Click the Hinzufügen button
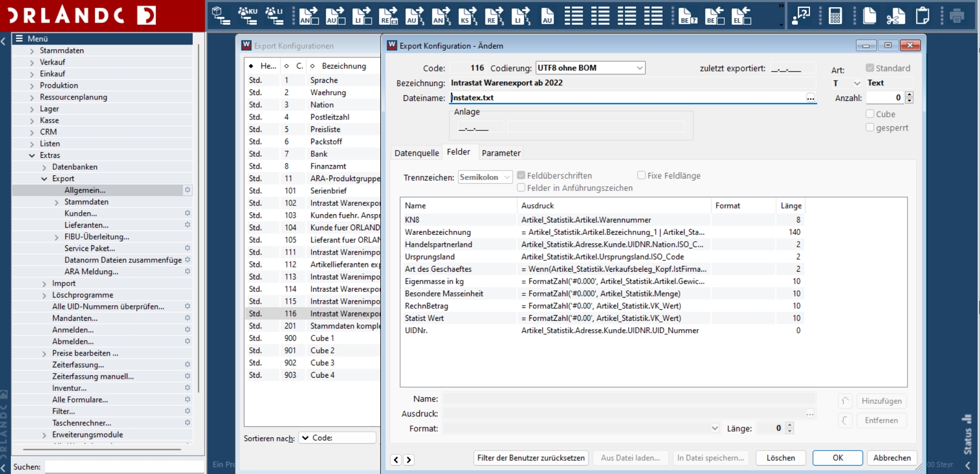Screen dimensions: 980x474 pyautogui.click(x=882, y=401)
